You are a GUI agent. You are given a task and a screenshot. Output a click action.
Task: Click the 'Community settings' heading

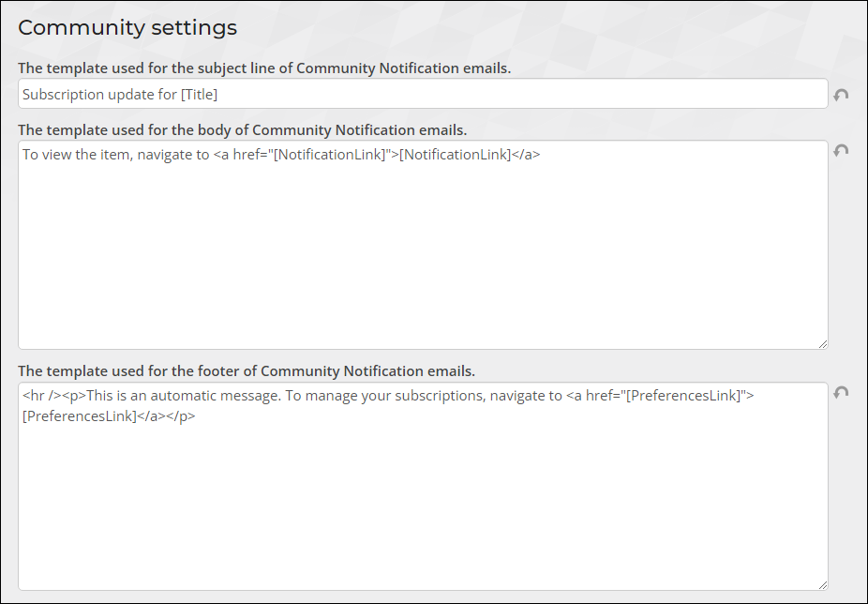(x=127, y=27)
